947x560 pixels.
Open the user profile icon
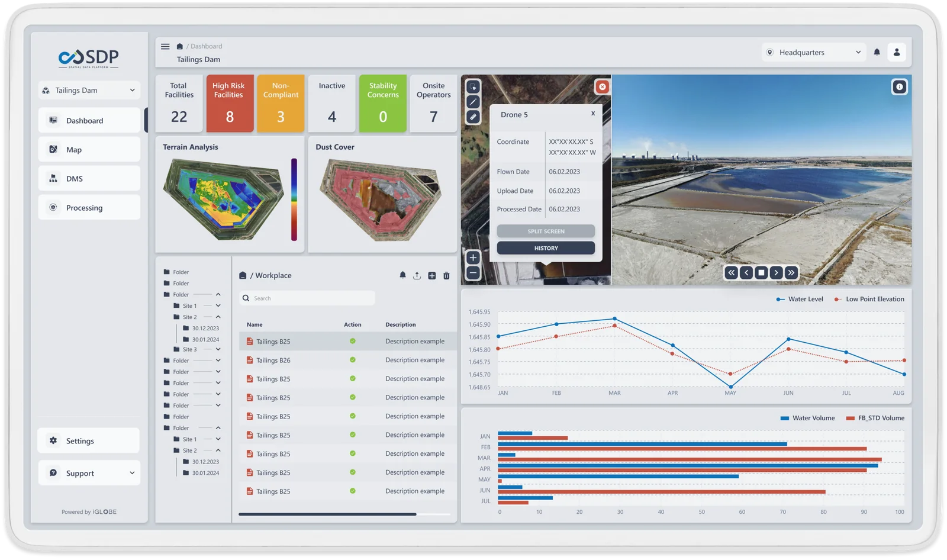[x=897, y=52]
